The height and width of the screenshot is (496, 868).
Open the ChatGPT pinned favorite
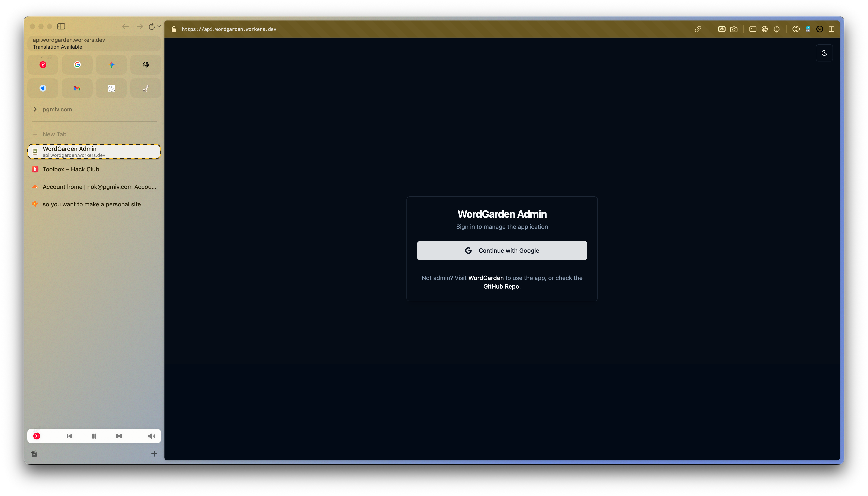146,65
